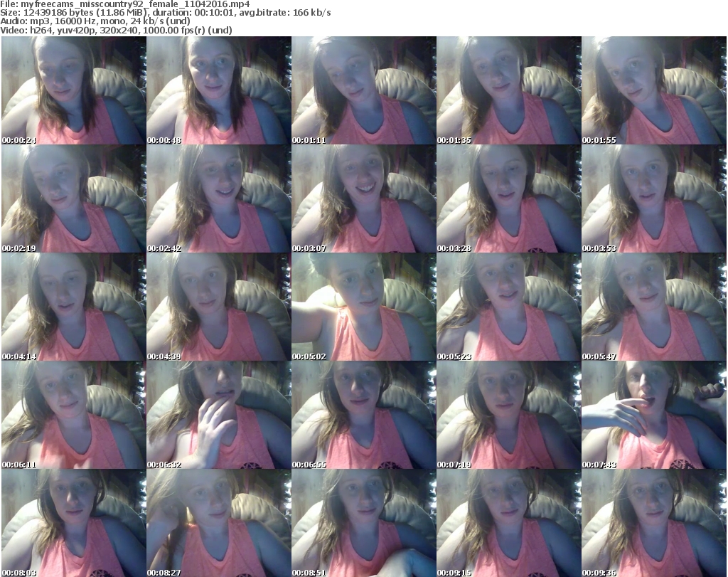Click the Video codec info line
Image resolution: width=728 pixels, height=577 pixels.
pyautogui.click(x=117, y=30)
